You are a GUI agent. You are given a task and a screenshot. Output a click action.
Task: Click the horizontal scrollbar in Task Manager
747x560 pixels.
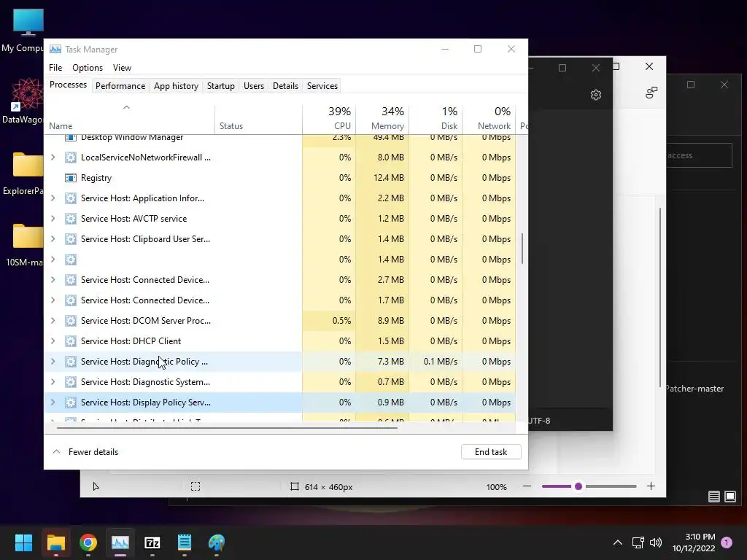(x=227, y=427)
